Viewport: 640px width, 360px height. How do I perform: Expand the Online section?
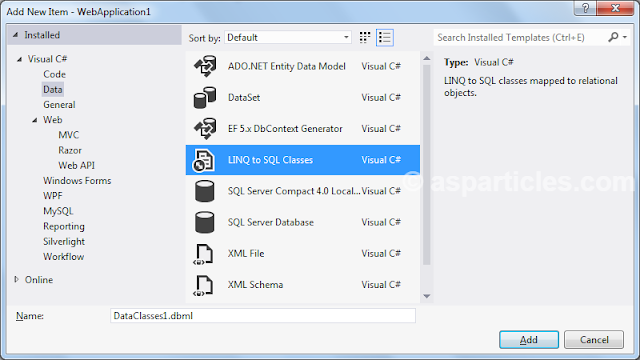point(17,280)
